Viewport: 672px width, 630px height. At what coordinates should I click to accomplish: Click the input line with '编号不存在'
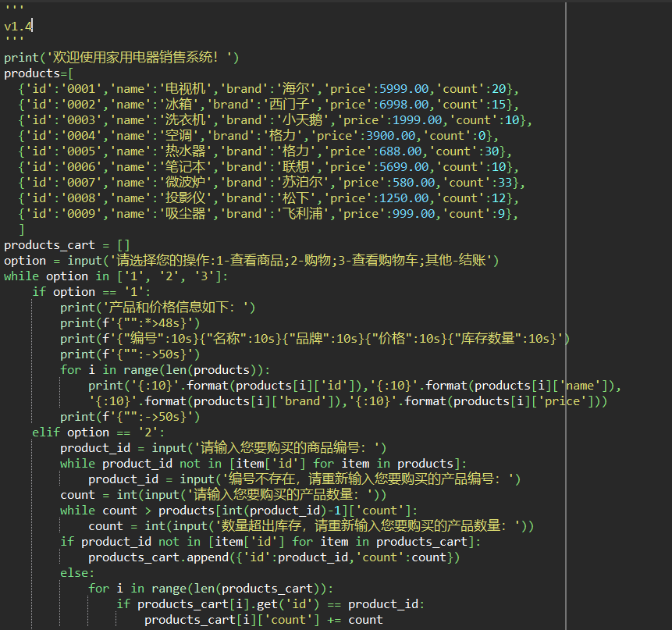(x=304, y=479)
